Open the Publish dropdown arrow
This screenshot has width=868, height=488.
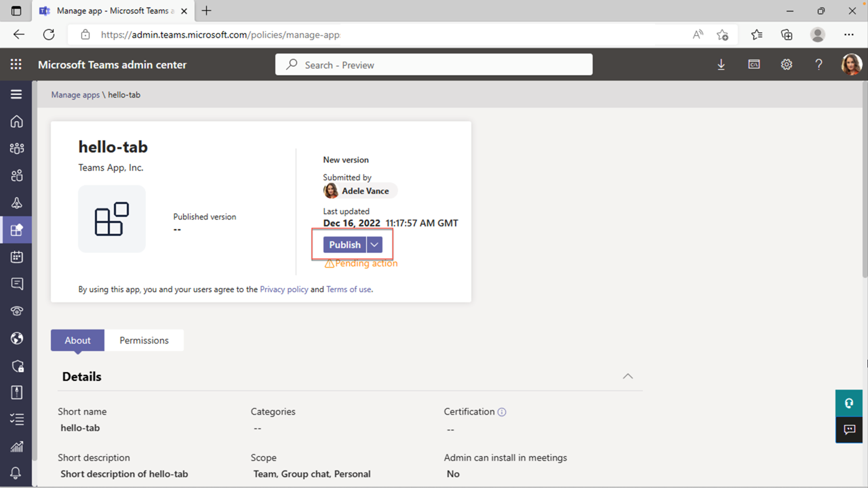[374, 245]
